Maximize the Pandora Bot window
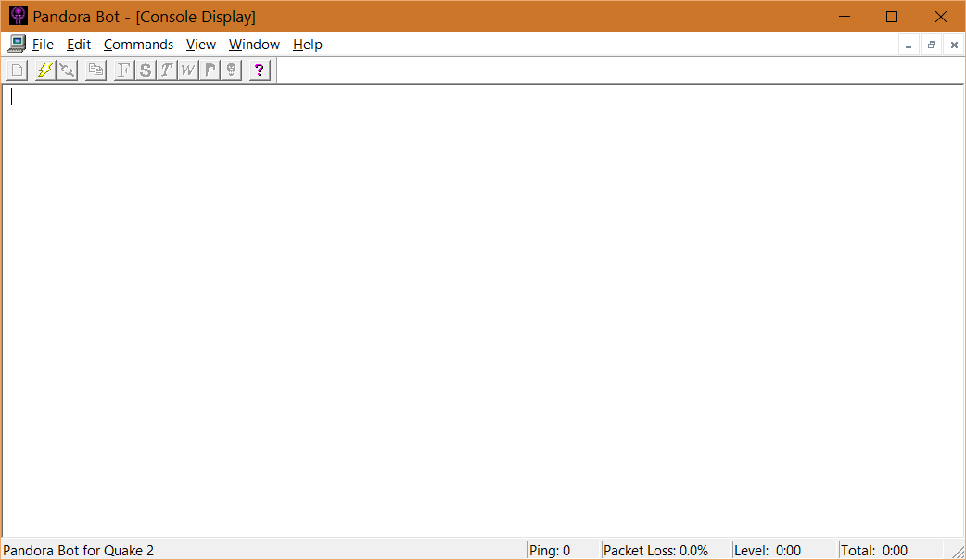The height and width of the screenshot is (560, 966). point(892,17)
